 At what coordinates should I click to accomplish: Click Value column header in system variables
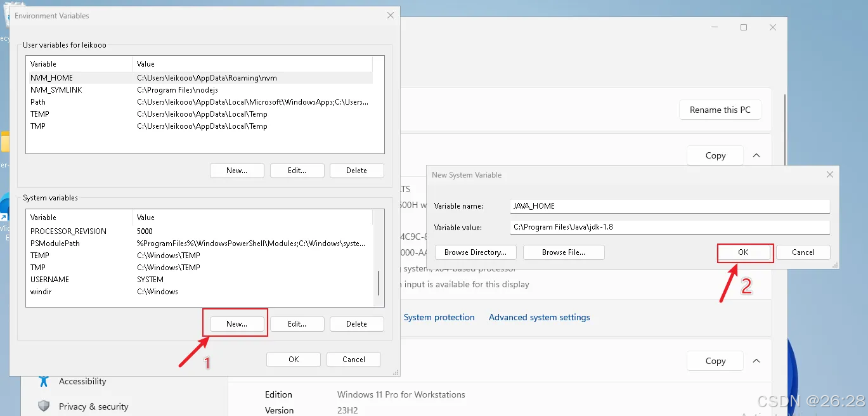pyautogui.click(x=252, y=218)
